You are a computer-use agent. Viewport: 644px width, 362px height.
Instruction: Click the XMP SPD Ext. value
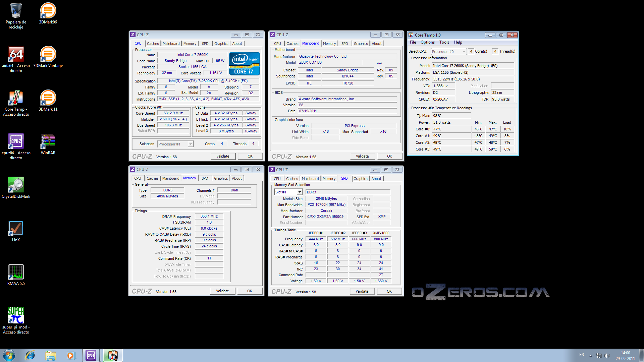point(382,217)
